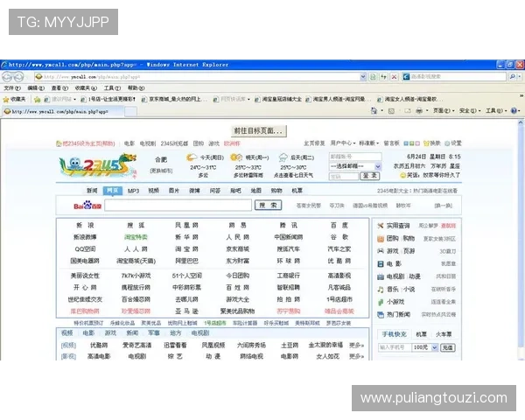Click the red stop loading icon
The image size is (525, 420).
(x=394, y=77)
